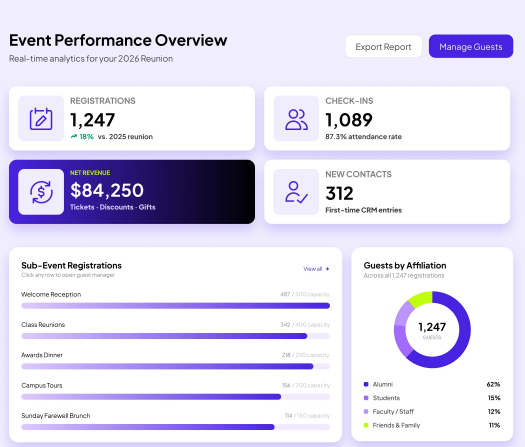Image resolution: width=525 pixels, height=447 pixels.
Task: Click the Net Revenue dollar-cycle icon
Action: coord(41,192)
